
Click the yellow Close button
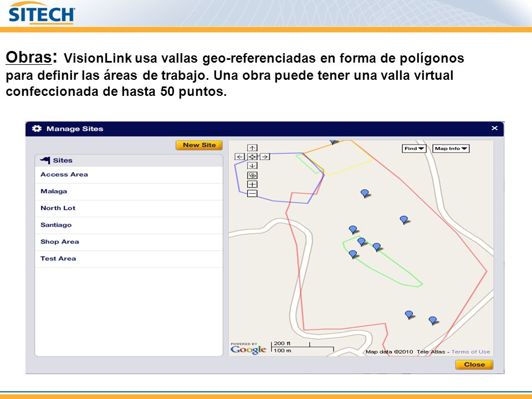474,365
